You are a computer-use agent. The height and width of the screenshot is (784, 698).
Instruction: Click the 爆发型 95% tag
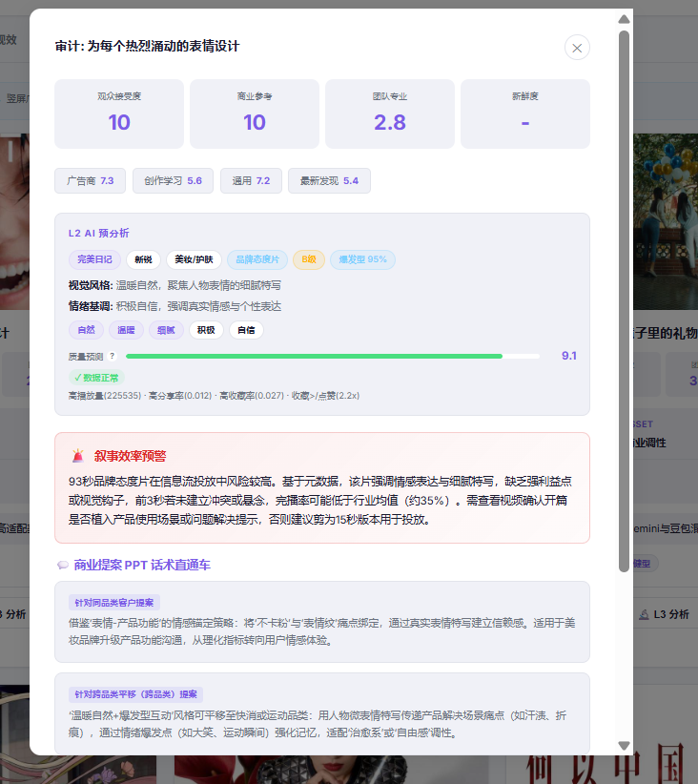(362, 259)
